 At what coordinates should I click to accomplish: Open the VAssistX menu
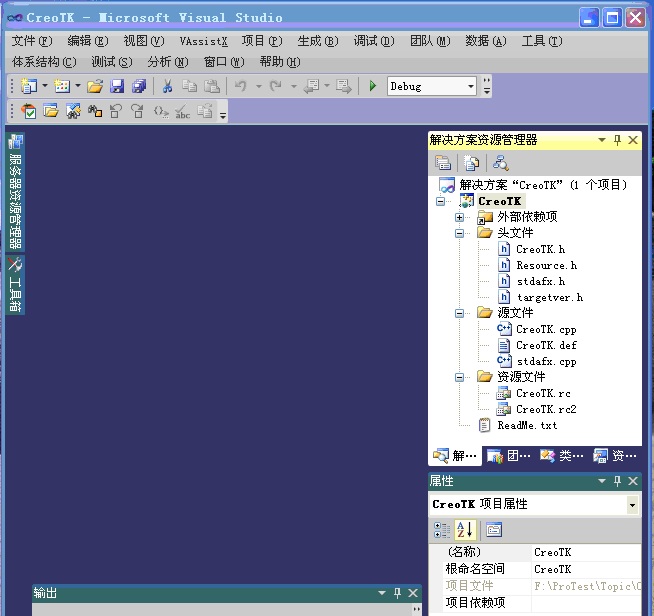click(x=203, y=41)
